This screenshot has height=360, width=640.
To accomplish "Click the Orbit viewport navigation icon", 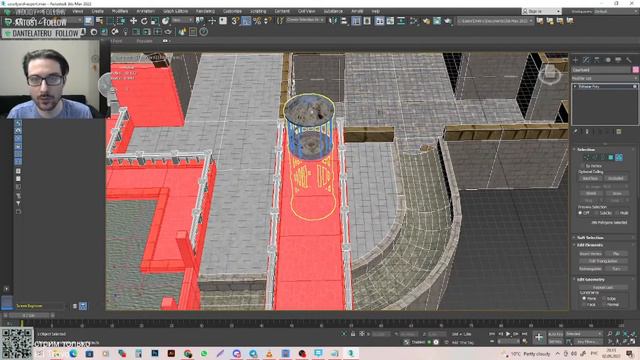I will pyautogui.click(x=625, y=341).
